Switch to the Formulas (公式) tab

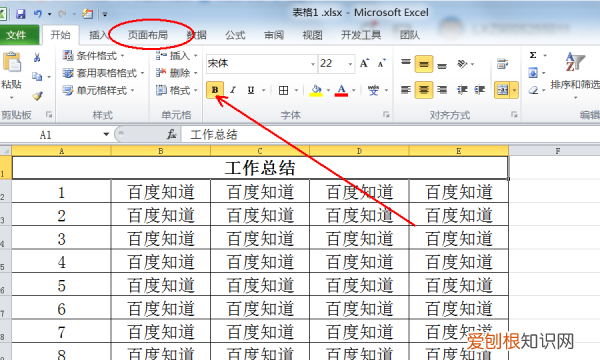[x=235, y=35]
